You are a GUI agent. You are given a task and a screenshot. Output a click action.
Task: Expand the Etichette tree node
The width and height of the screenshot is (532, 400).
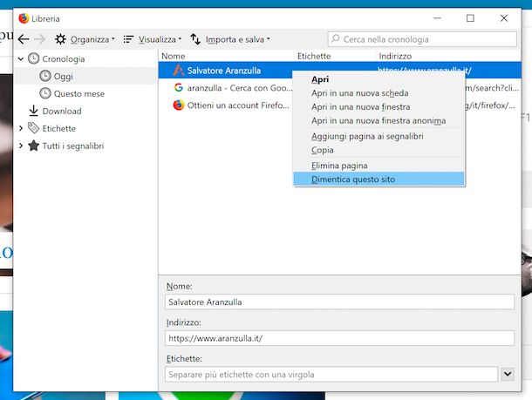(x=21, y=128)
